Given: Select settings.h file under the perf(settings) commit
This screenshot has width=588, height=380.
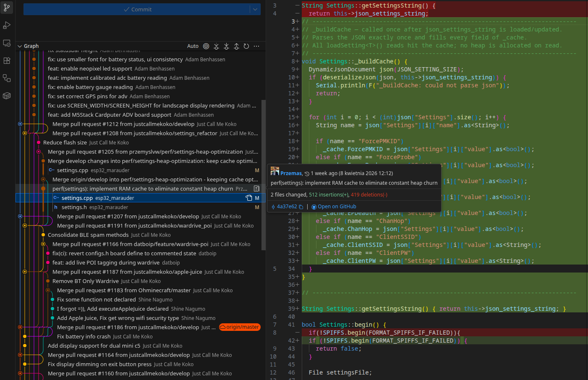Looking at the screenshot, I should click(74, 207).
